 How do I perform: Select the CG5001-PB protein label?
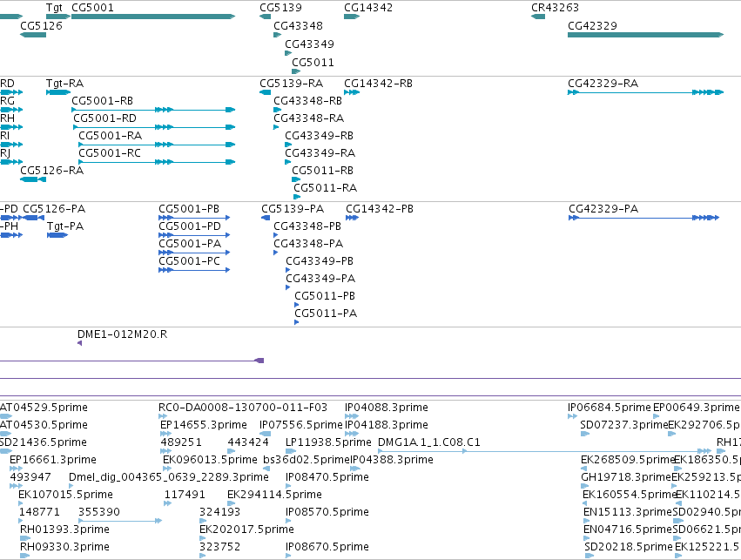pos(189,209)
